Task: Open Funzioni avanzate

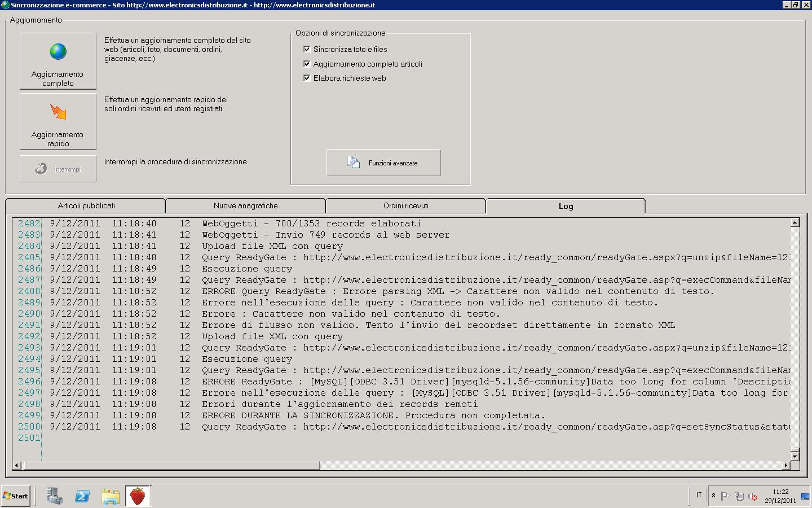Action: [383, 163]
